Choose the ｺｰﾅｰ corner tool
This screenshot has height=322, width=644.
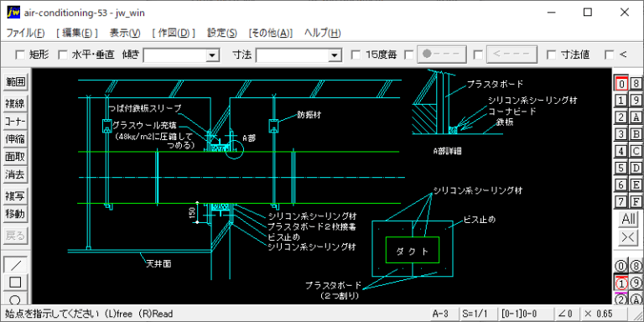[x=15, y=121]
